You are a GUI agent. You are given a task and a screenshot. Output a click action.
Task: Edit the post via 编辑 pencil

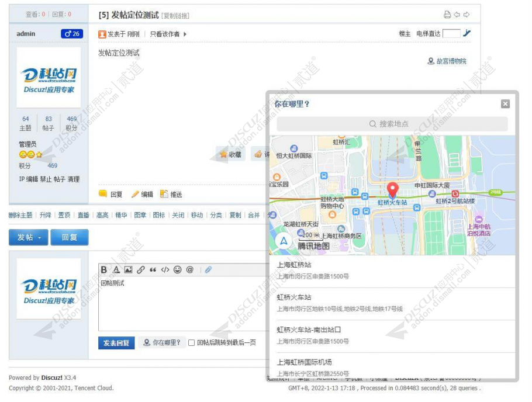(x=143, y=194)
